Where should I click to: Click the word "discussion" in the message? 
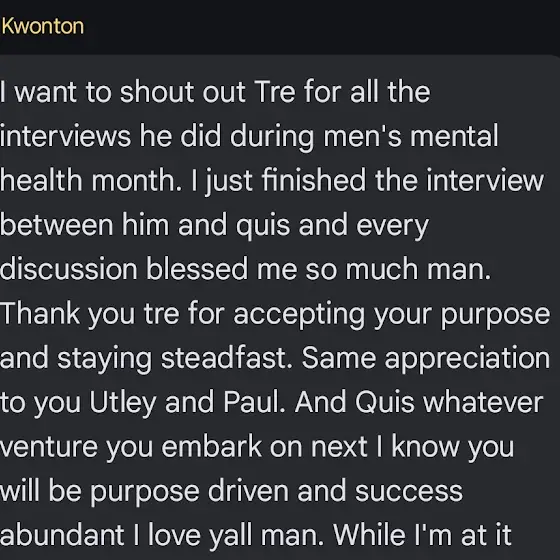pos(69,269)
